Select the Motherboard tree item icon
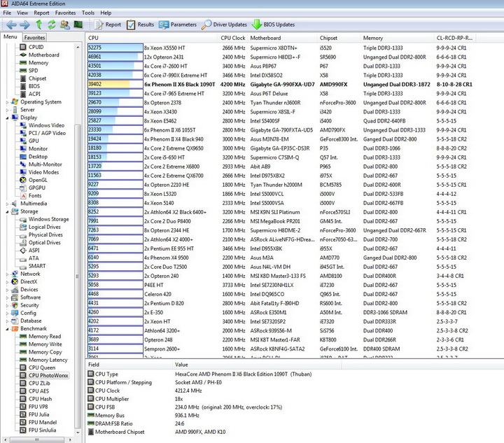Image resolution: width=504 pixels, height=443 pixels. pyautogui.click(x=23, y=55)
